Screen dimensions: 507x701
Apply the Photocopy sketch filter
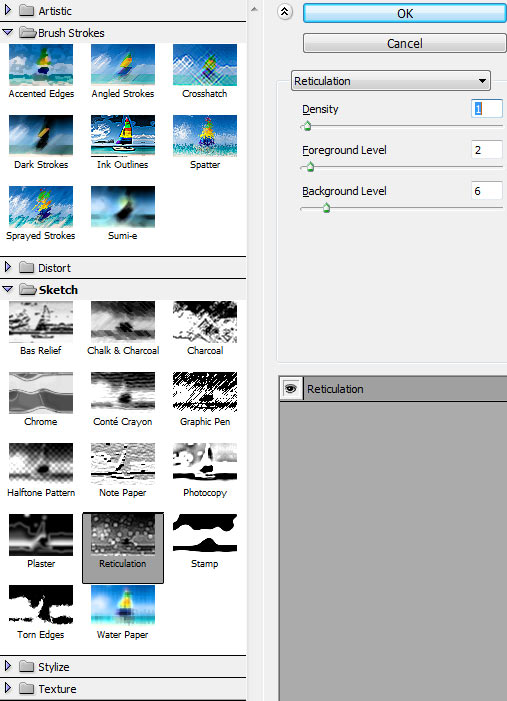[x=205, y=463]
